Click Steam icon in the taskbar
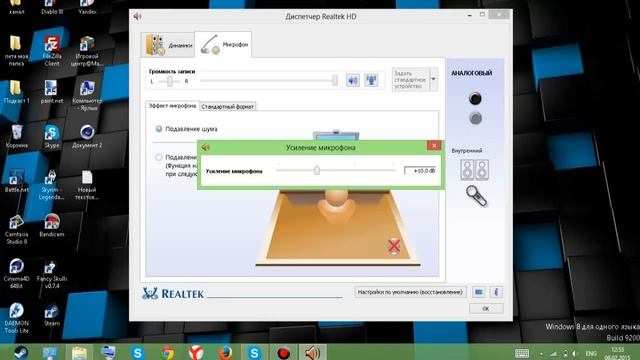Viewport: 640px width, 360px height. click(20, 352)
